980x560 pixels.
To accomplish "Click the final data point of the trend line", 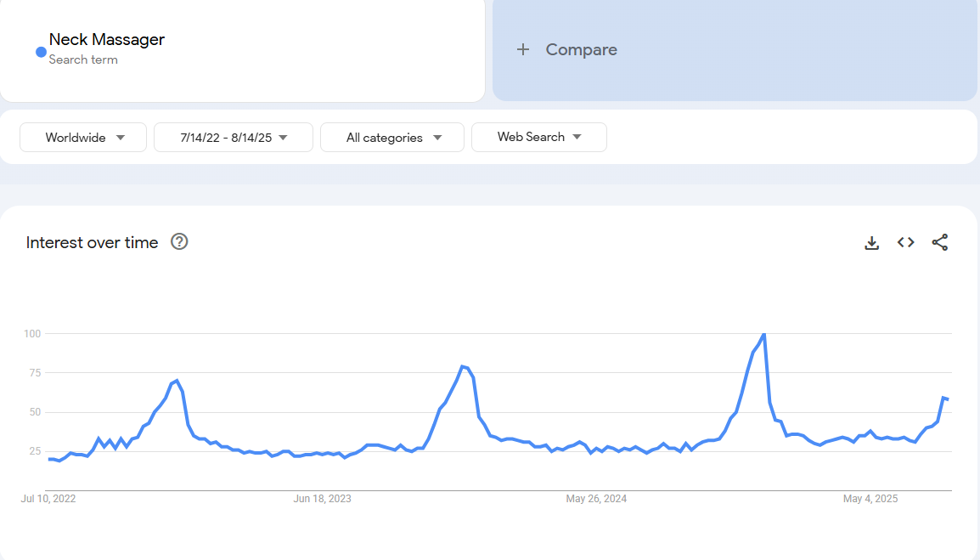I will pyautogui.click(x=948, y=399).
